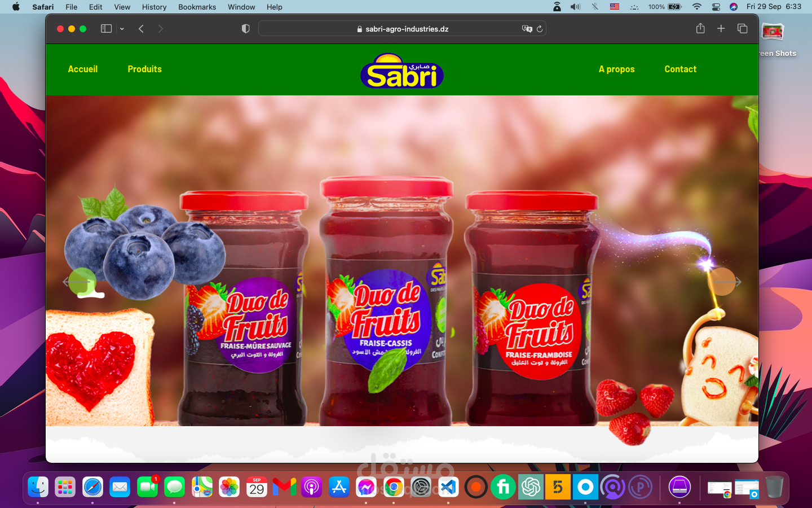Screen dimensions: 812x508
Task: Open ChatGPT from the Dock
Action: (531, 487)
